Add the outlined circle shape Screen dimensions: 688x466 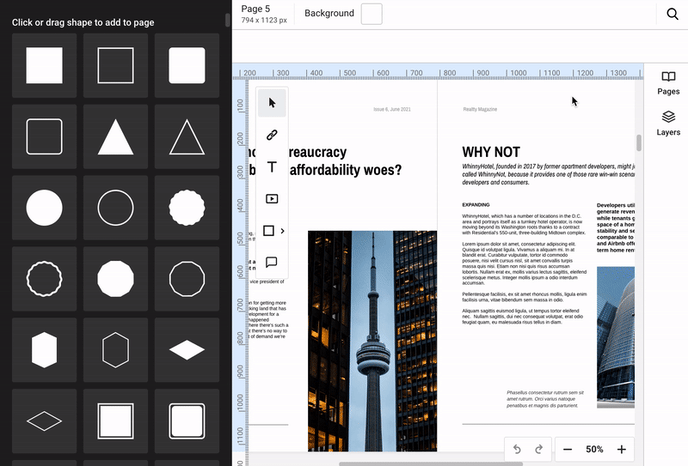pos(115,208)
